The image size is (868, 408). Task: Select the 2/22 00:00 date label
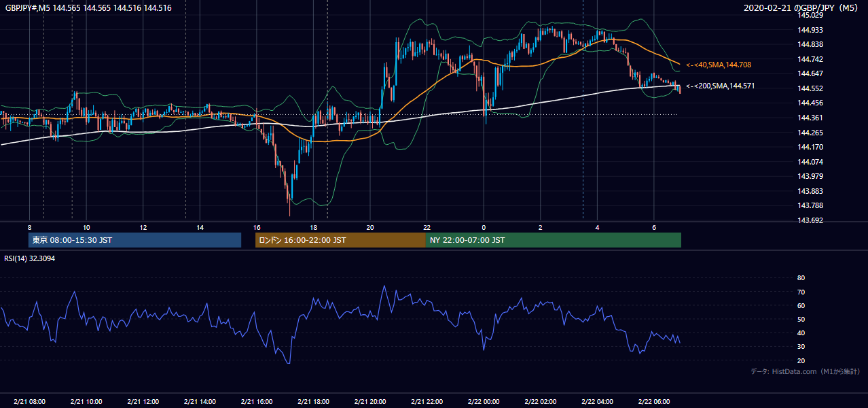484,401
